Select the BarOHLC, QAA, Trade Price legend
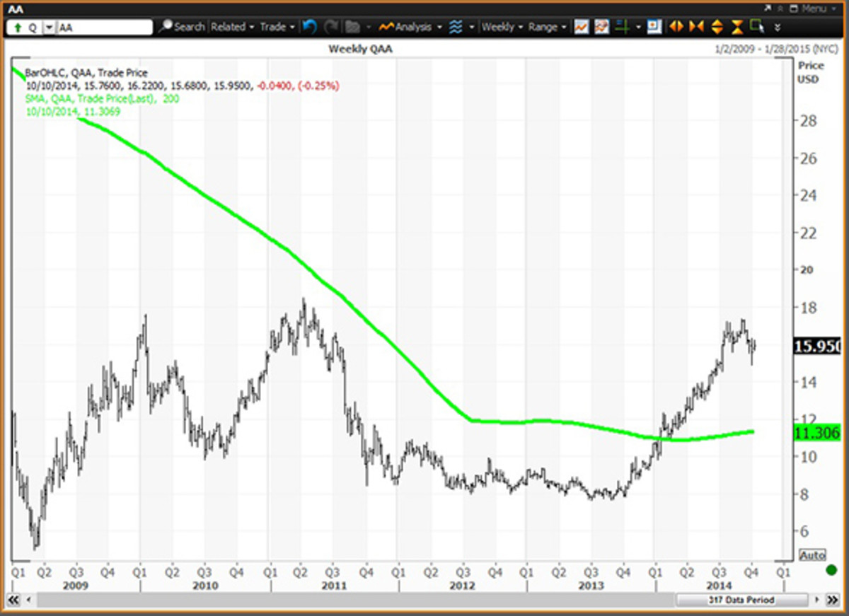The image size is (849, 616). coord(86,72)
